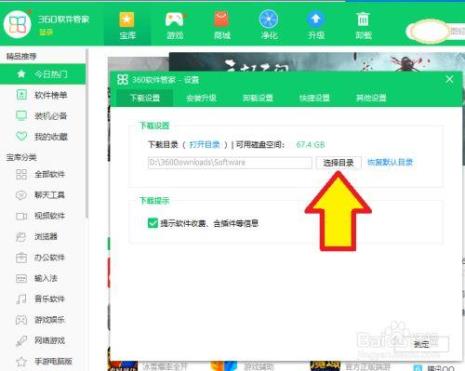Confirm settings with 确定 button
Image resolution: width=465 pixels, height=371 pixels.
(x=421, y=344)
